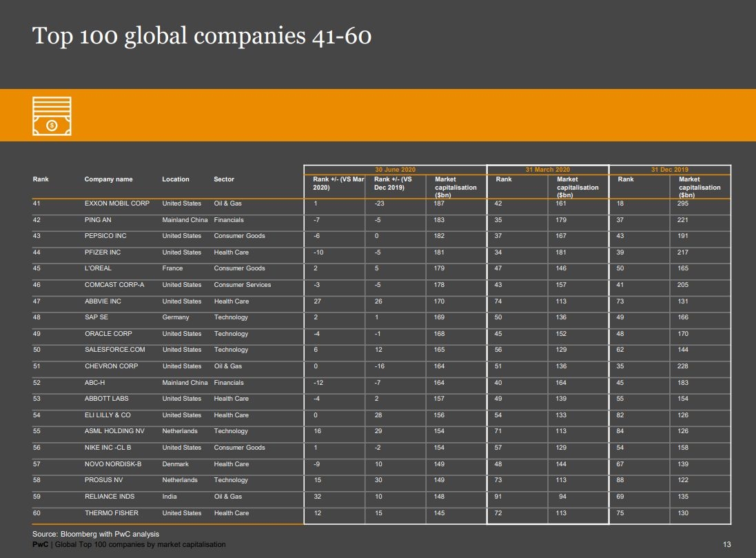Select 'SAP SE' company name
This screenshot has width=756, height=558.
point(96,317)
